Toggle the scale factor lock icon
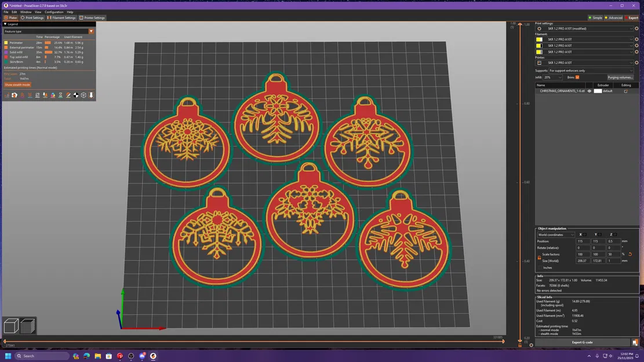 point(539,257)
